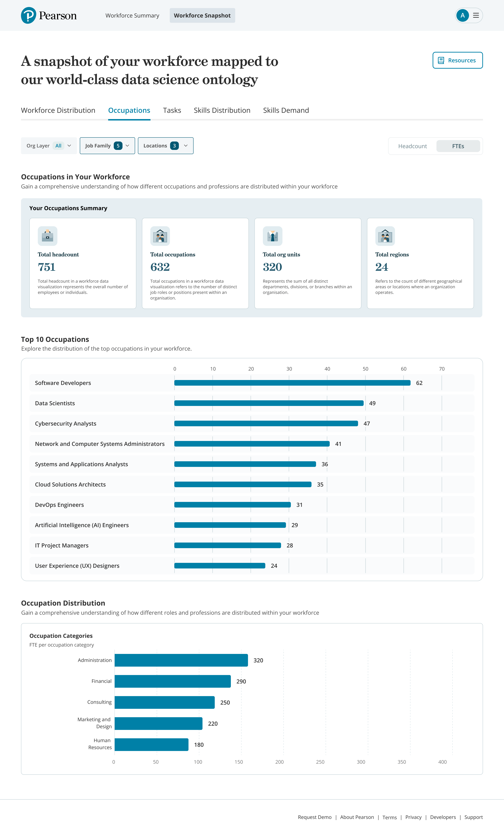Click the Request Demo footer link

pyautogui.click(x=314, y=817)
